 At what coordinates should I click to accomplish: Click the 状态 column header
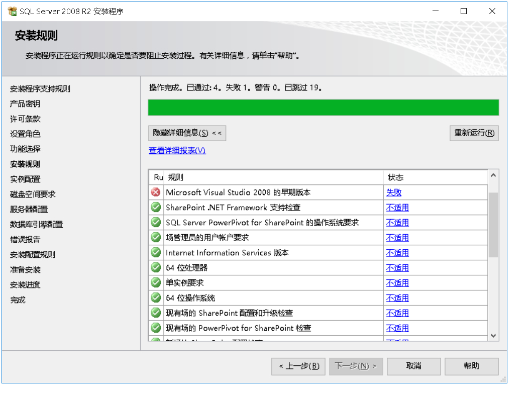point(436,177)
